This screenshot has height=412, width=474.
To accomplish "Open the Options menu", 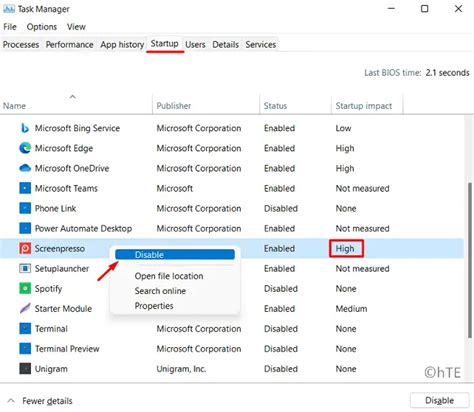I will point(42,27).
